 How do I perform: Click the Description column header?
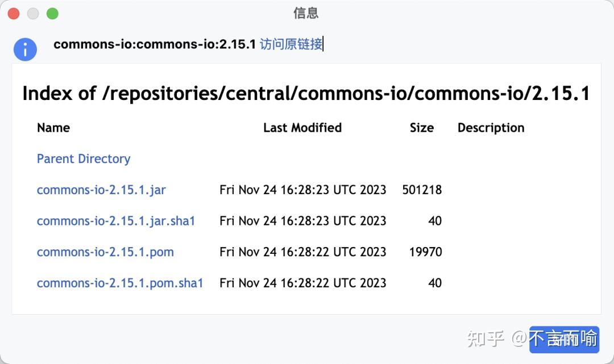click(491, 128)
